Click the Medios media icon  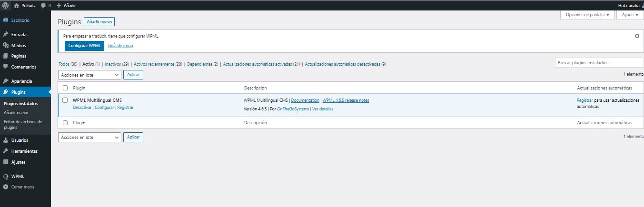click(x=6, y=45)
